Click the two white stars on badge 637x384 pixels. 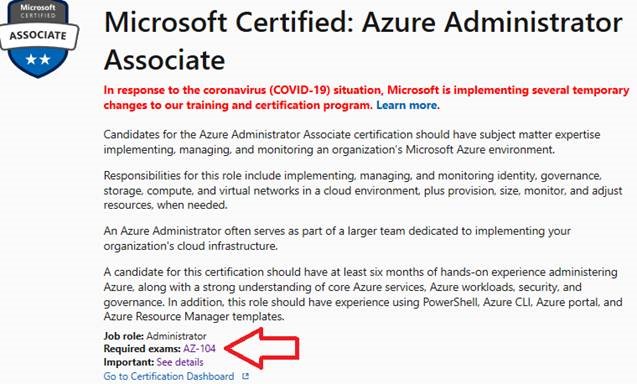(x=38, y=59)
